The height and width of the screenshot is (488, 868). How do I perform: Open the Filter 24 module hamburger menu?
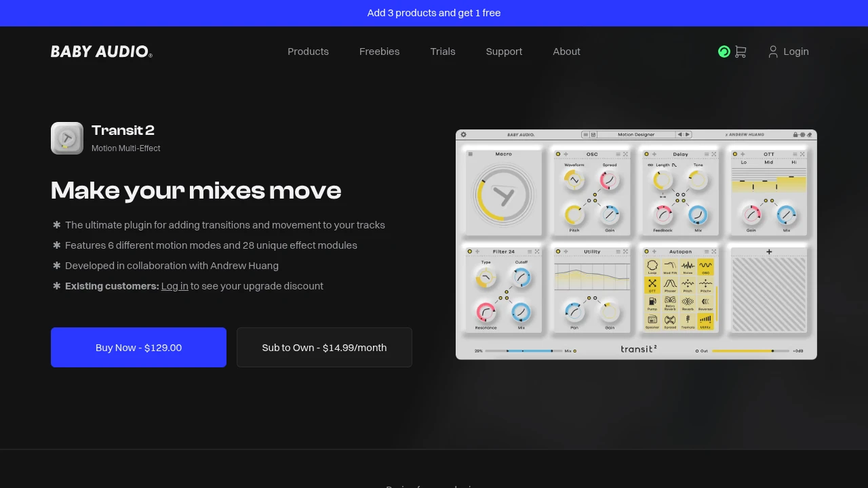530,251
